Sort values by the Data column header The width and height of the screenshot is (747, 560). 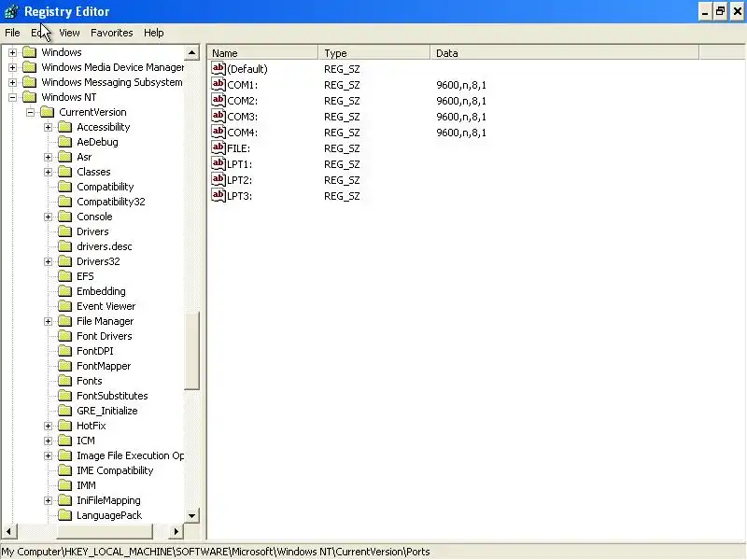(565, 53)
